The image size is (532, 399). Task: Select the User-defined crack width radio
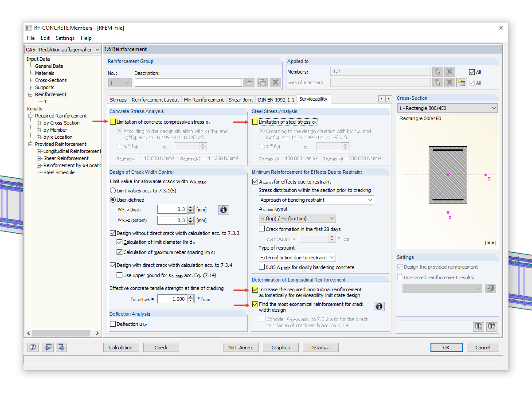click(113, 200)
